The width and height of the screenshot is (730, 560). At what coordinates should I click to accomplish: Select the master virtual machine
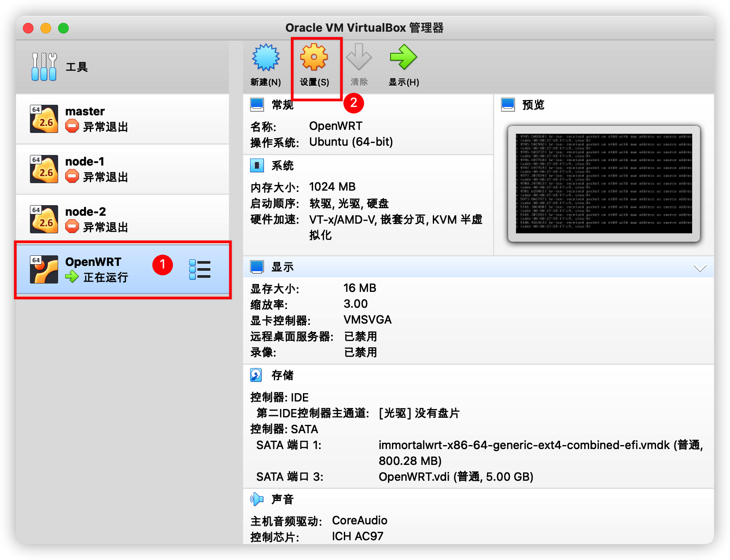pos(122,119)
